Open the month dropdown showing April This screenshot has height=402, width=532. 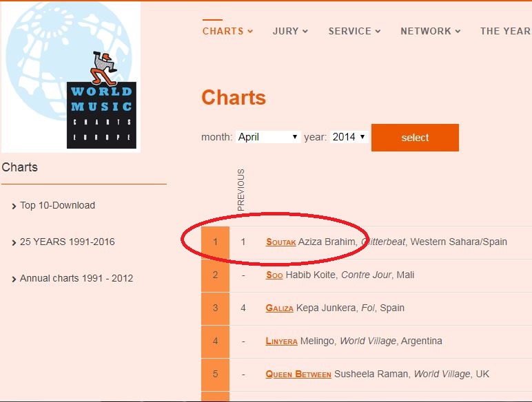(268, 137)
